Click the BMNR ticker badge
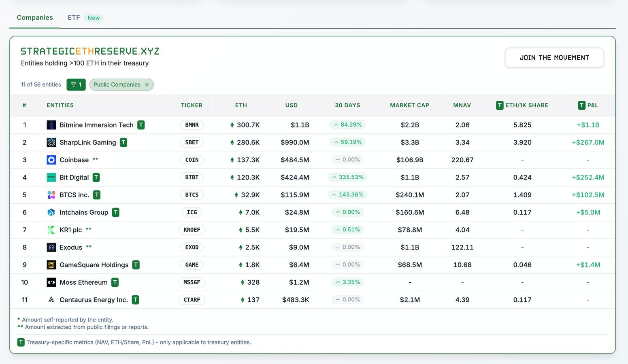 coord(192,125)
